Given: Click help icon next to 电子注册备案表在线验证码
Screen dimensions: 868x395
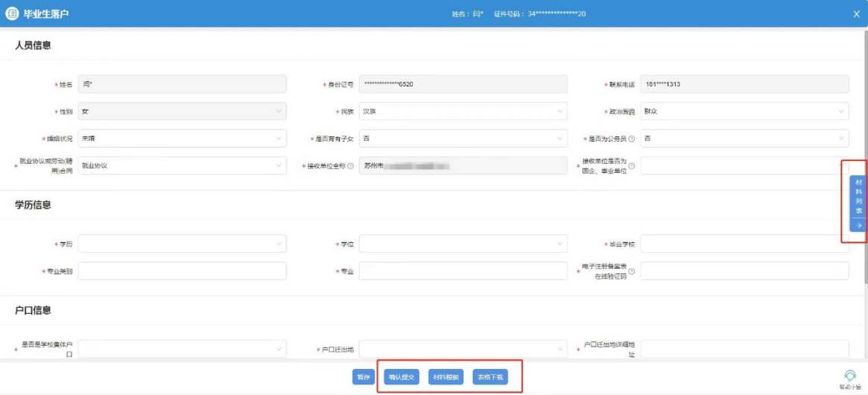Looking at the screenshot, I should click(x=632, y=271).
